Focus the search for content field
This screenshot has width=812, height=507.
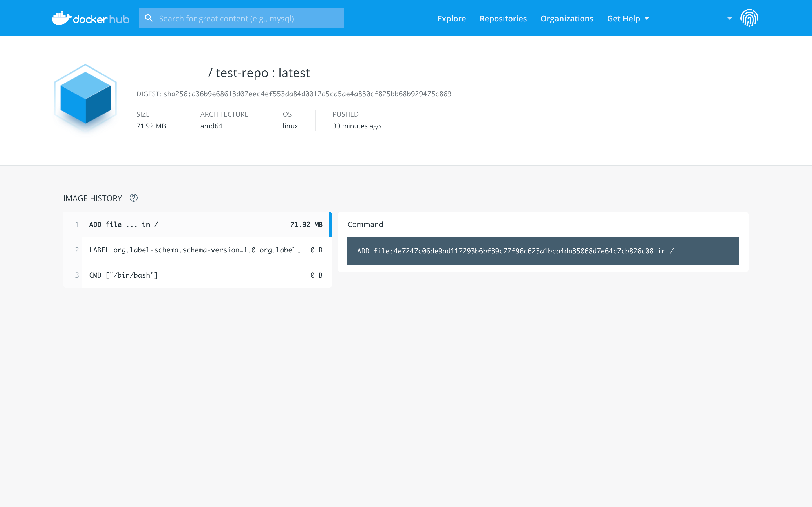(x=248, y=18)
